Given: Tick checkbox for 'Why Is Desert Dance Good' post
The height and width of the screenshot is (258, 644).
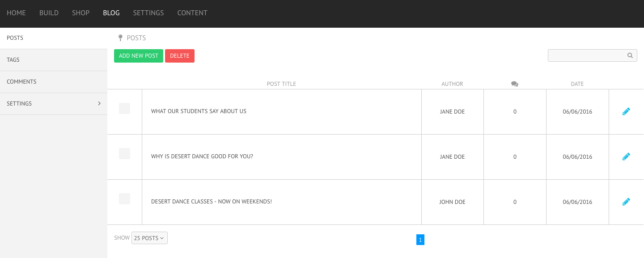Looking at the screenshot, I should point(124,153).
